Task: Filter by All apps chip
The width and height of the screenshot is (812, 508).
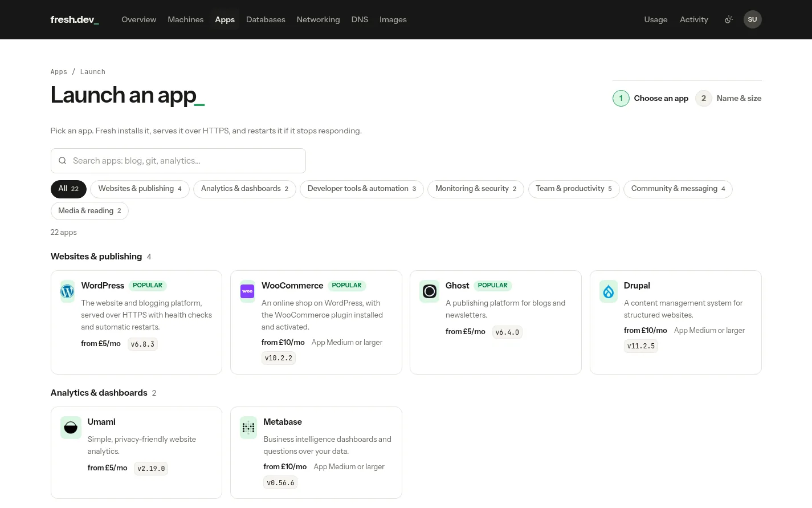Action: [x=68, y=189]
